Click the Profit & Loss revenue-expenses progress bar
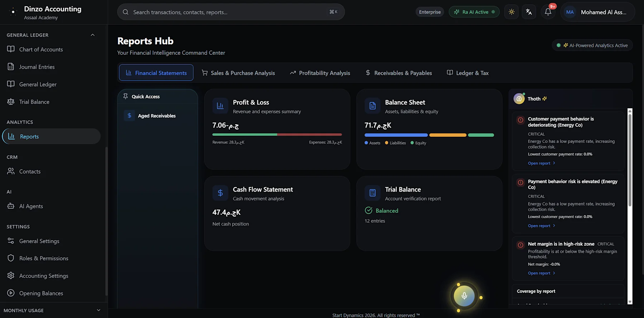 (x=277, y=135)
